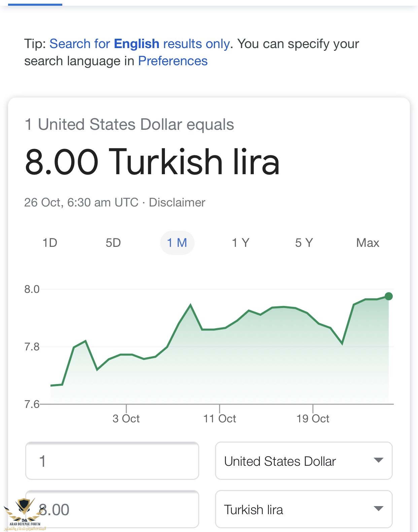Open the Turkish lira currency dropdown arrow

(x=379, y=509)
